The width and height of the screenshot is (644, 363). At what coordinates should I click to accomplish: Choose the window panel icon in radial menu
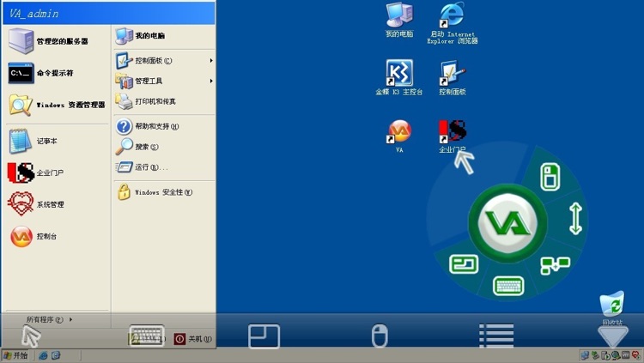(464, 264)
